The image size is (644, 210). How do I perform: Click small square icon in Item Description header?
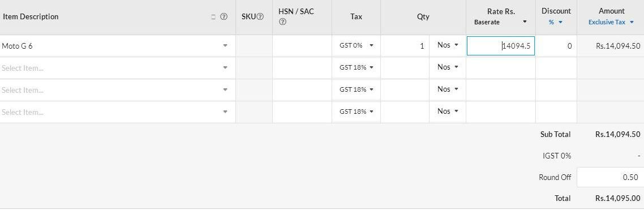coord(213,17)
